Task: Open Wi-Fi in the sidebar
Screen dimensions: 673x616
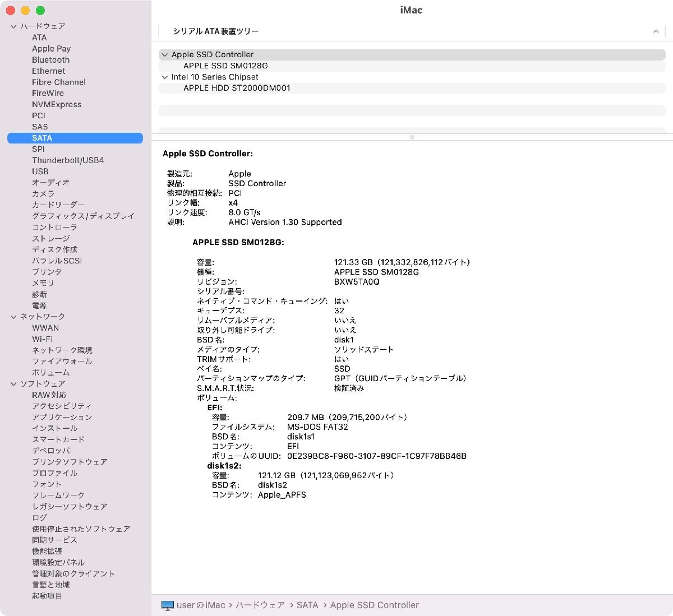Action: [x=42, y=339]
